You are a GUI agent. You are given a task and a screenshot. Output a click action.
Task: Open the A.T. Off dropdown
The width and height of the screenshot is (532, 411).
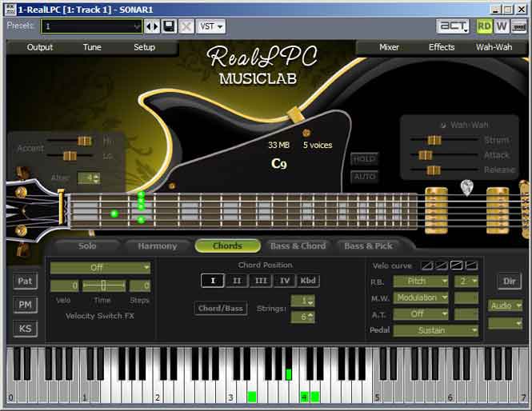point(421,313)
